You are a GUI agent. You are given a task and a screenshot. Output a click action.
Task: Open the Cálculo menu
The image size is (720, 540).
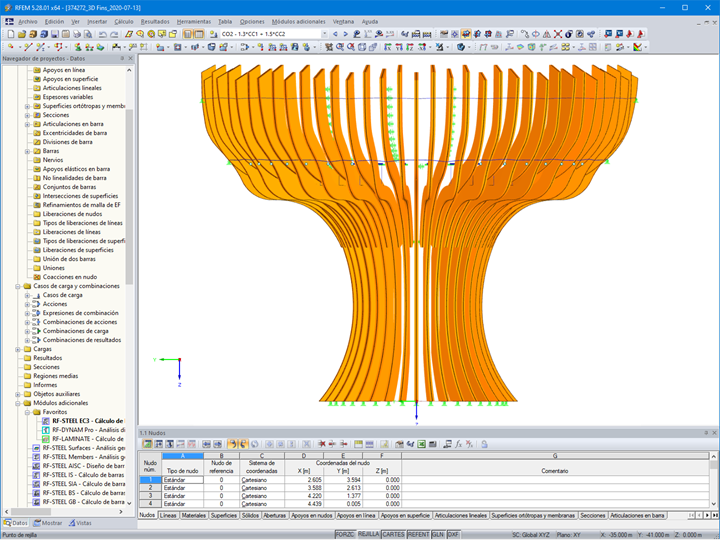point(124,22)
